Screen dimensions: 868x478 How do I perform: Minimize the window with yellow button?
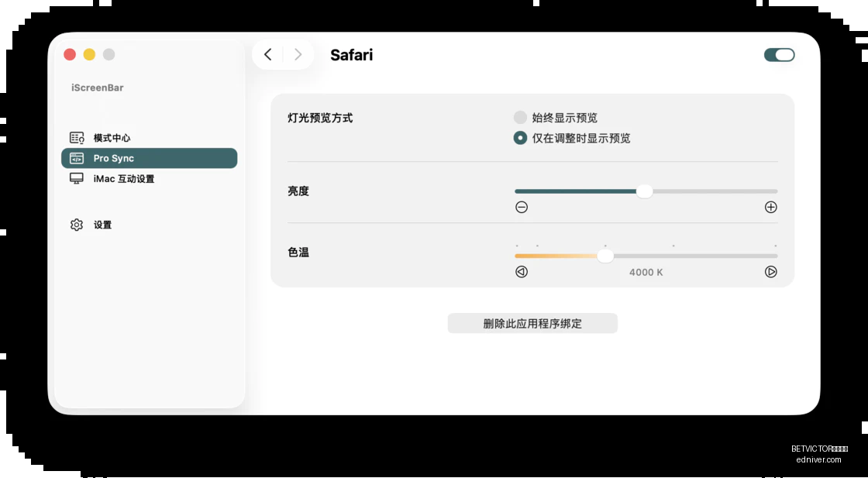click(x=89, y=54)
